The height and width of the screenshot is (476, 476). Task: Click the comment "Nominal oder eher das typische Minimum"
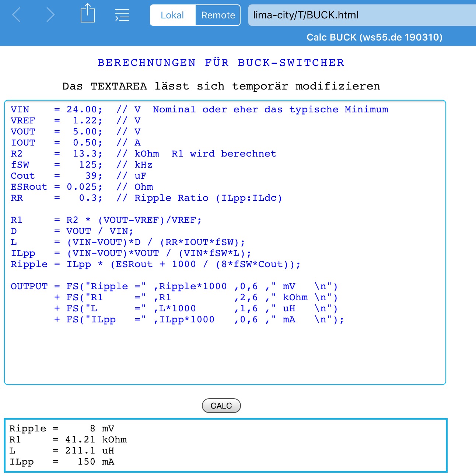tap(270, 109)
